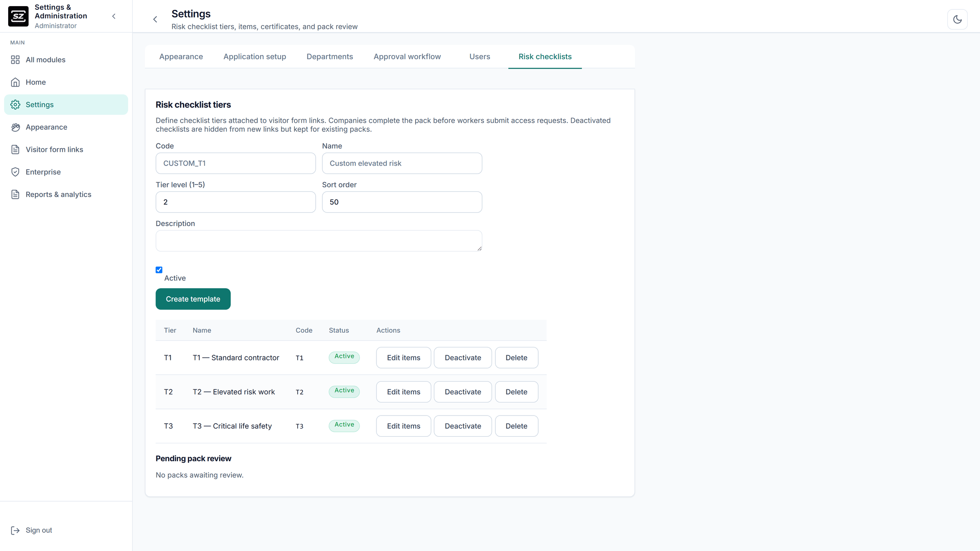Open the Approval workflow tab
Screen dimensions: 980x551
tap(407, 57)
